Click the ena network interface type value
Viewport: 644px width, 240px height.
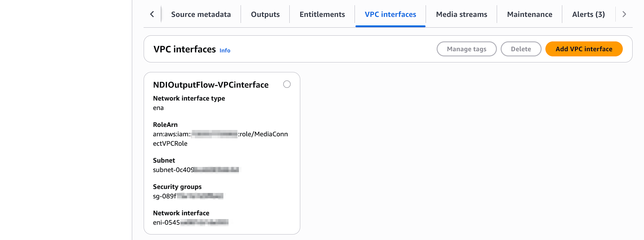(x=158, y=108)
